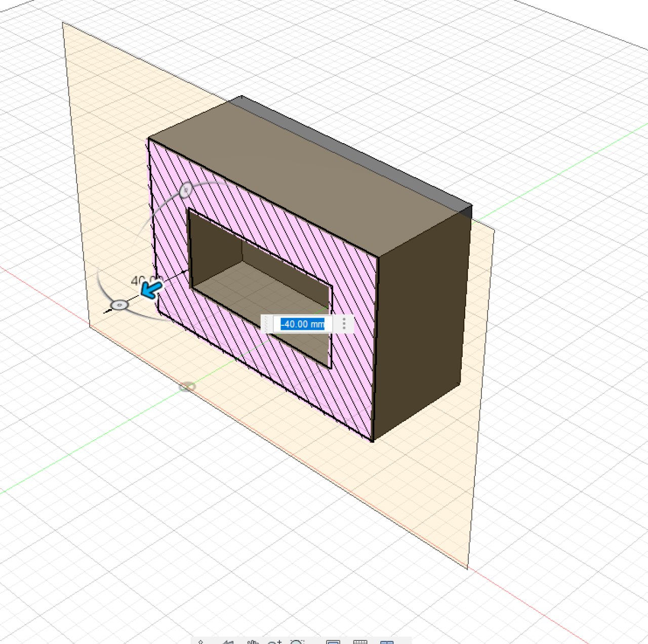Click the blue distance arrow manipulator
Viewport: 648px width, 644px height.
click(x=151, y=290)
